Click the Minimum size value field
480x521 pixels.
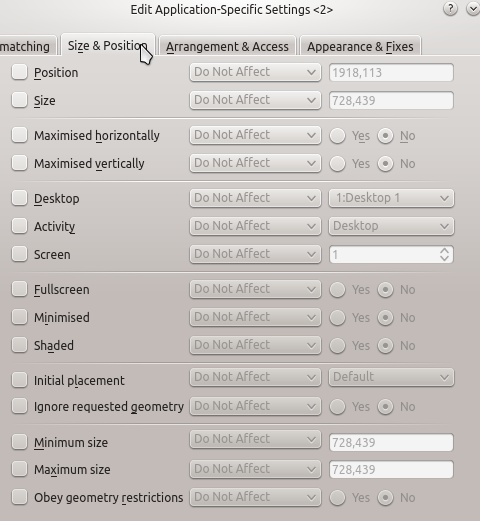(x=391, y=442)
